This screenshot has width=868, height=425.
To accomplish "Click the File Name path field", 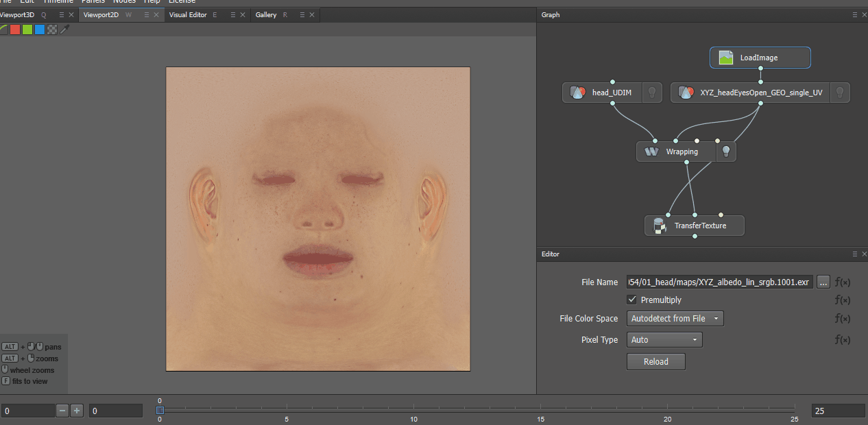I will [x=719, y=282].
